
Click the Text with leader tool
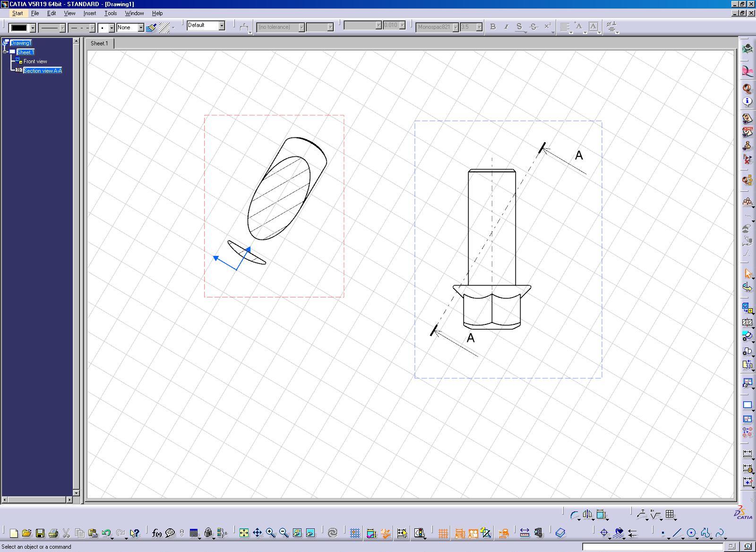[x=641, y=514]
